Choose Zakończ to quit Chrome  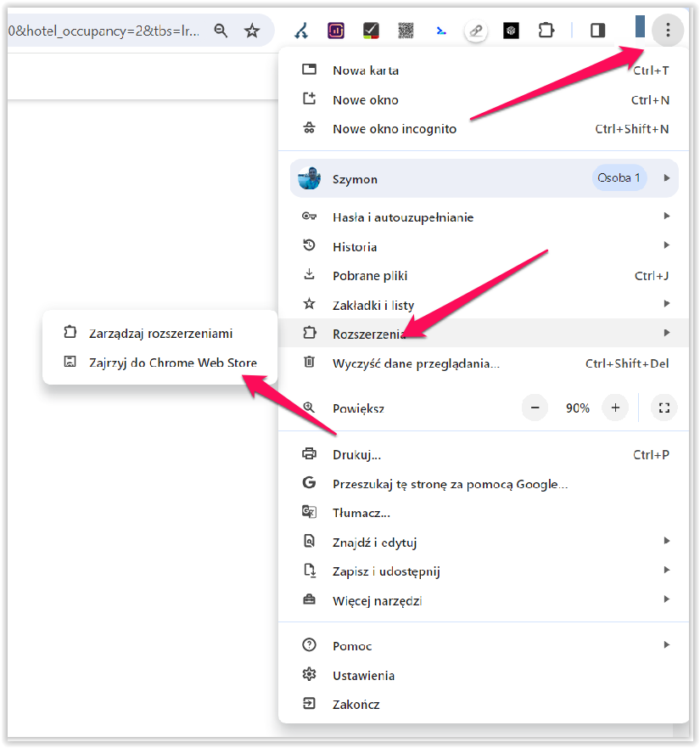pos(484,704)
